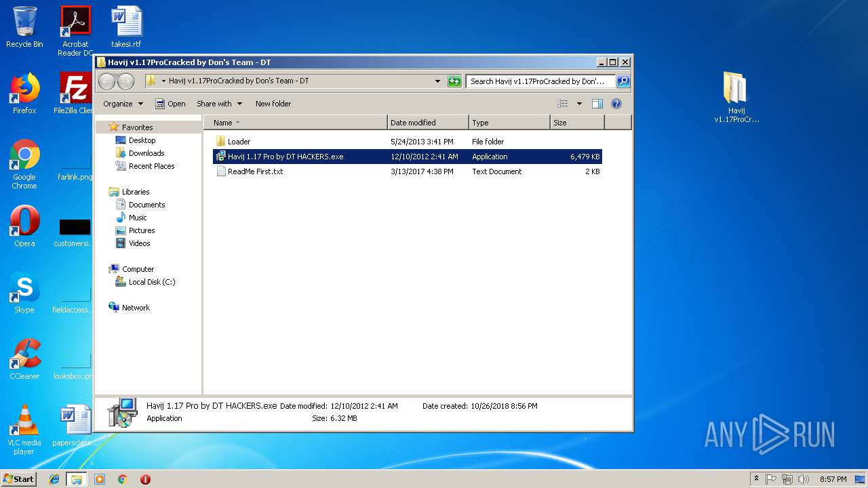Sort by the Size column header

pyautogui.click(x=577, y=123)
